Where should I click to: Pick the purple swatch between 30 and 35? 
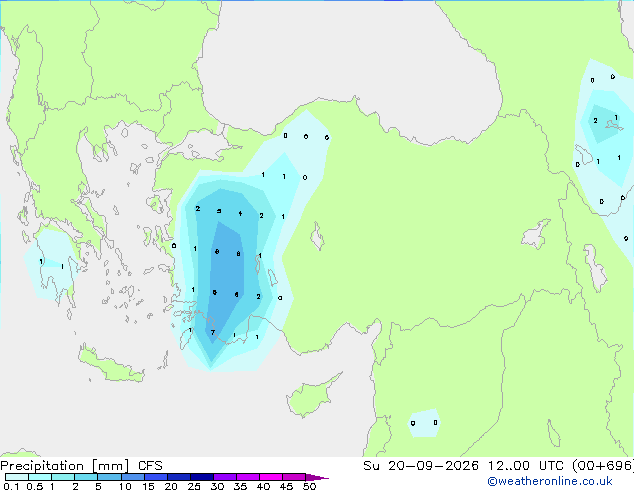tap(225, 477)
